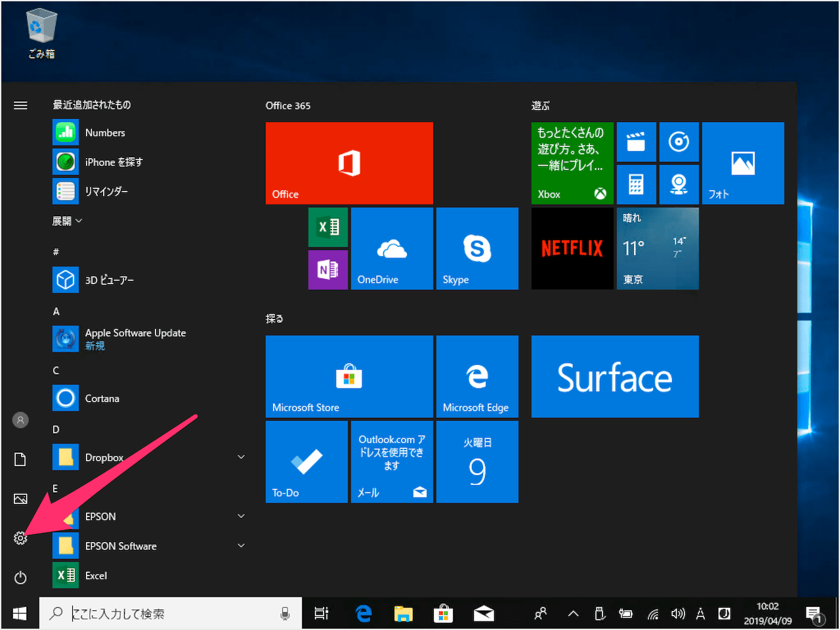This screenshot has width=840, height=630.
Task: Click the letter D group header
Action: click(x=56, y=429)
